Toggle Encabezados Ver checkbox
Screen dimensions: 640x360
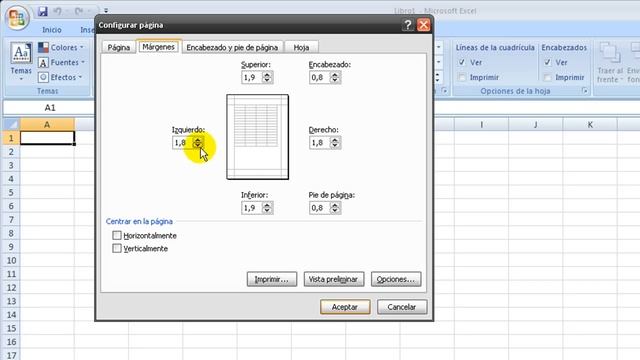pos(547,62)
